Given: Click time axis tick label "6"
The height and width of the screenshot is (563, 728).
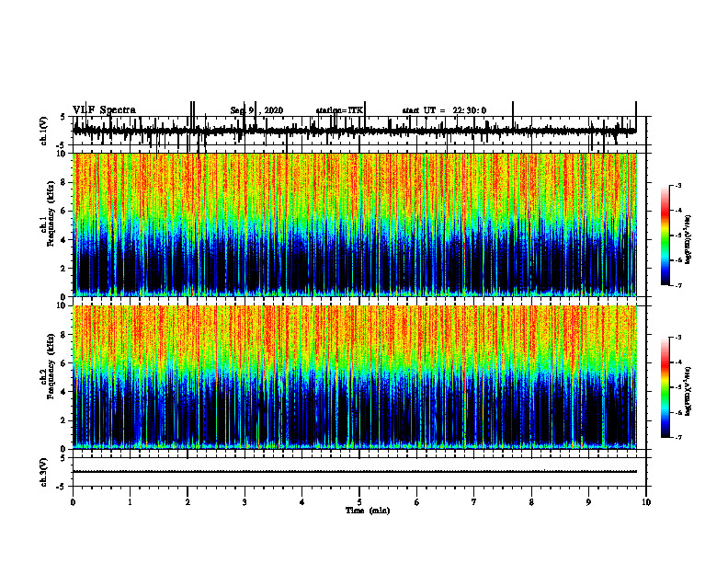Looking at the screenshot, I should (417, 502).
